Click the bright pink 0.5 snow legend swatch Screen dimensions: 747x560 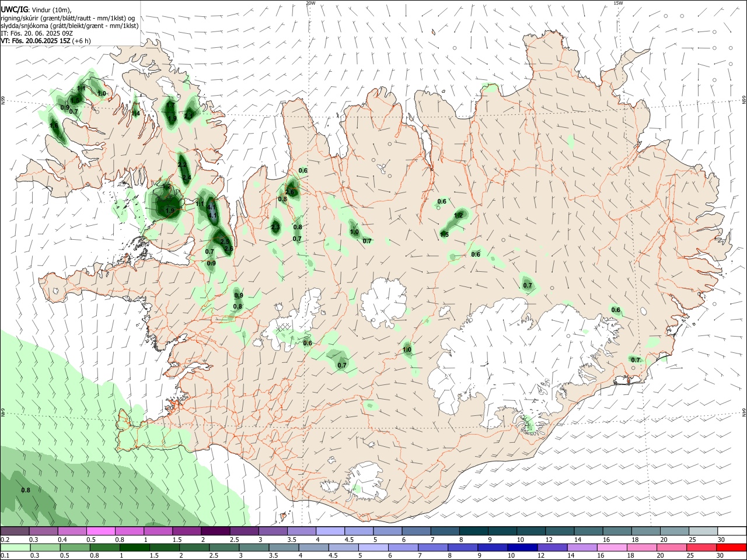click(x=100, y=531)
